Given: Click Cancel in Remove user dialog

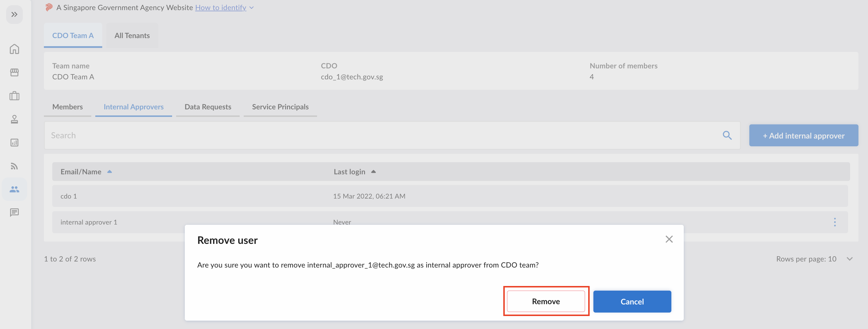Looking at the screenshot, I should (x=632, y=301).
